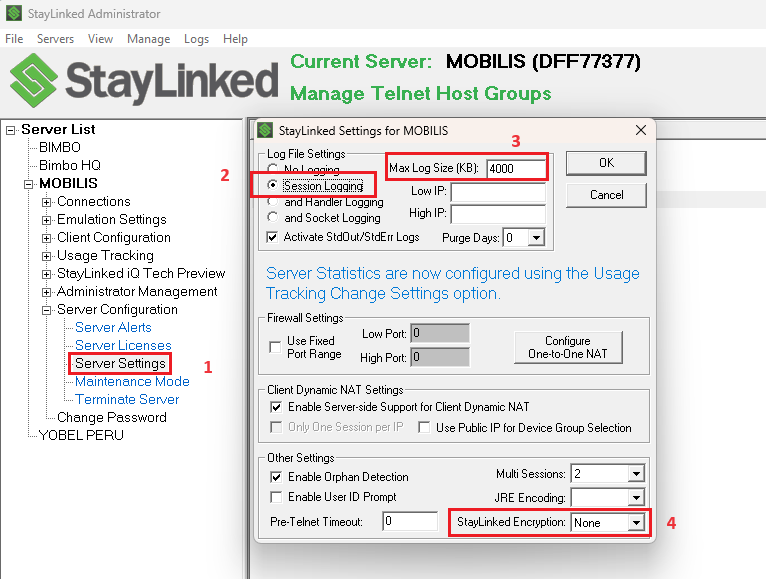Open the Multi Sessions dropdown
Image resolution: width=766 pixels, height=579 pixels.
(x=635, y=474)
